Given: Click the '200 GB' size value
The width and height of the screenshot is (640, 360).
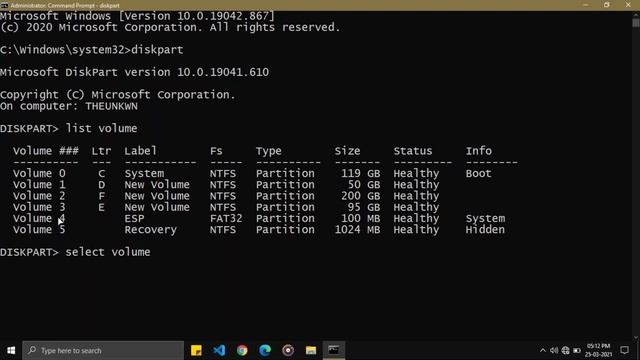Looking at the screenshot, I should click(360, 196).
